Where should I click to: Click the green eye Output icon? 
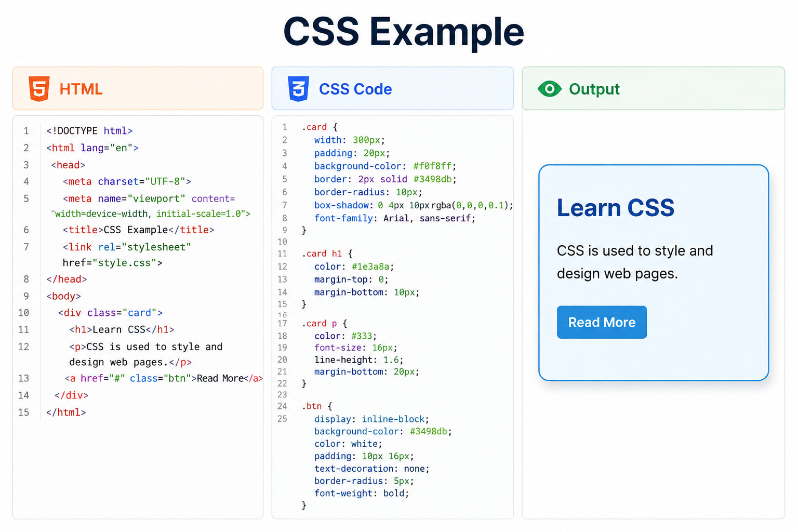coord(550,89)
